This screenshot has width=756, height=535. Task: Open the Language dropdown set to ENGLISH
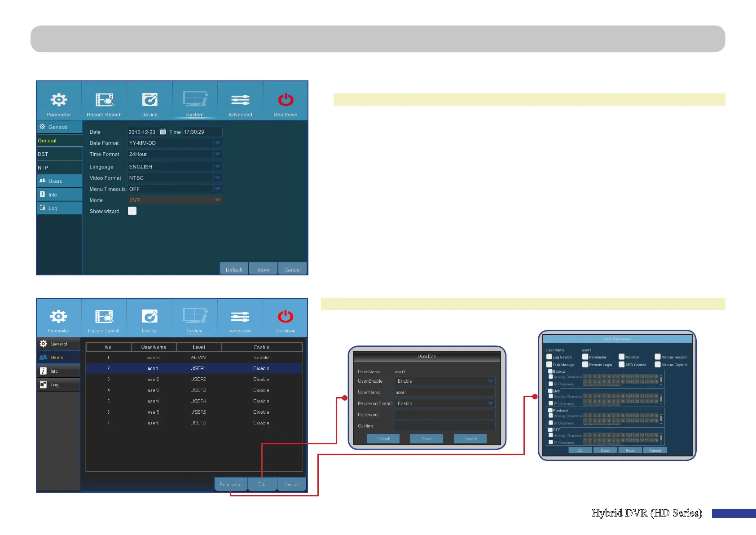[x=175, y=167]
